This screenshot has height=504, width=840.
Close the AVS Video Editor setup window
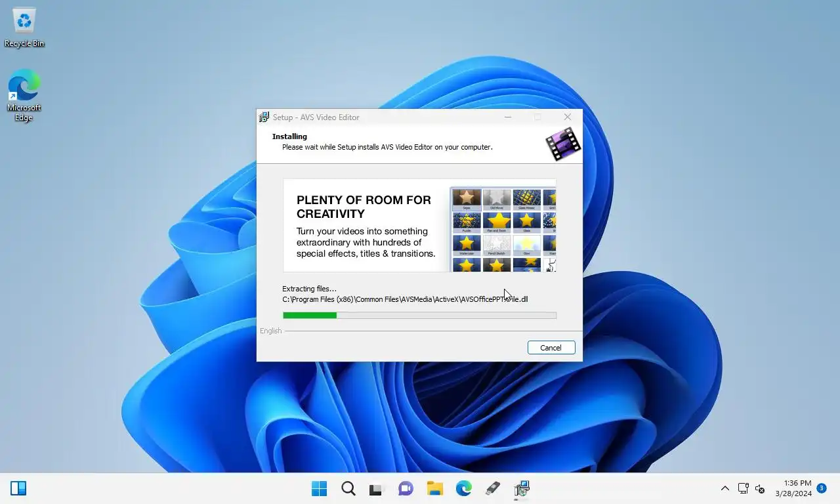[x=568, y=117]
